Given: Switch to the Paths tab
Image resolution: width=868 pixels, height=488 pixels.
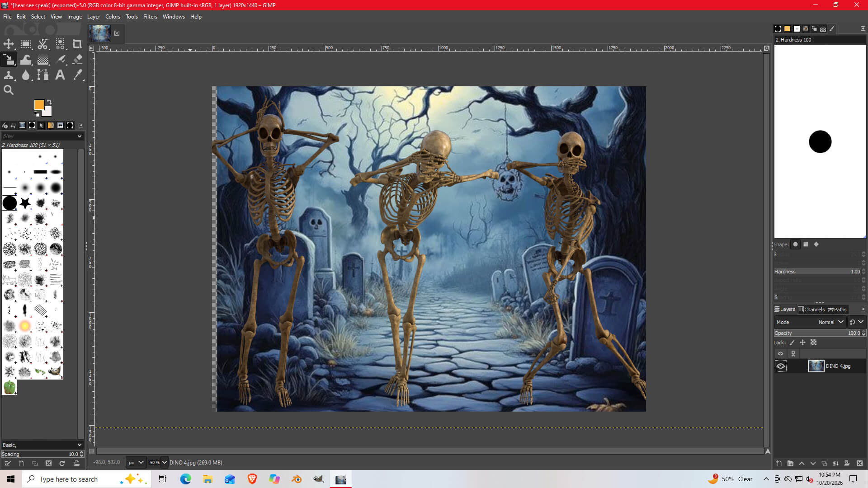Looking at the screenshot, I should (x=837, y=310).
